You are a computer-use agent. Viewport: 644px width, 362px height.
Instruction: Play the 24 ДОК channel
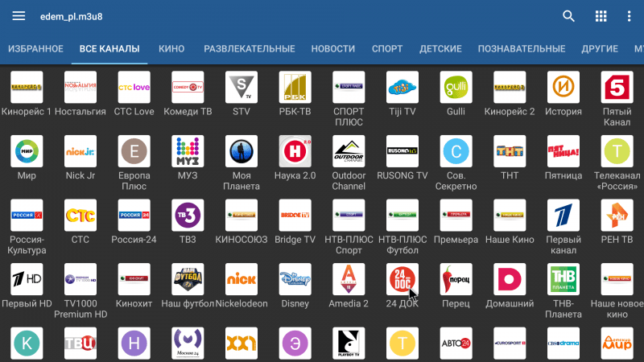click(402, 279)
